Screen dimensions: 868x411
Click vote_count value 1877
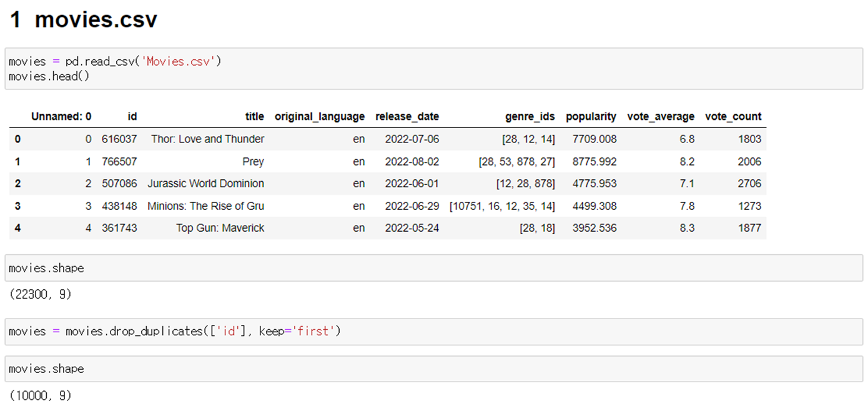tap(749, 228)
